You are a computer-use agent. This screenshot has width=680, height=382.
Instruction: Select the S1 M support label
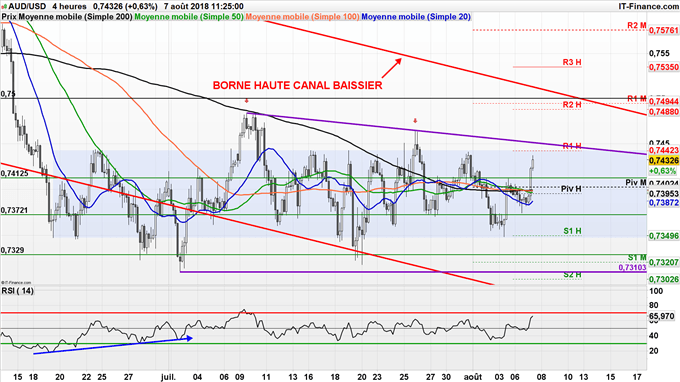(x=637, y=258)
